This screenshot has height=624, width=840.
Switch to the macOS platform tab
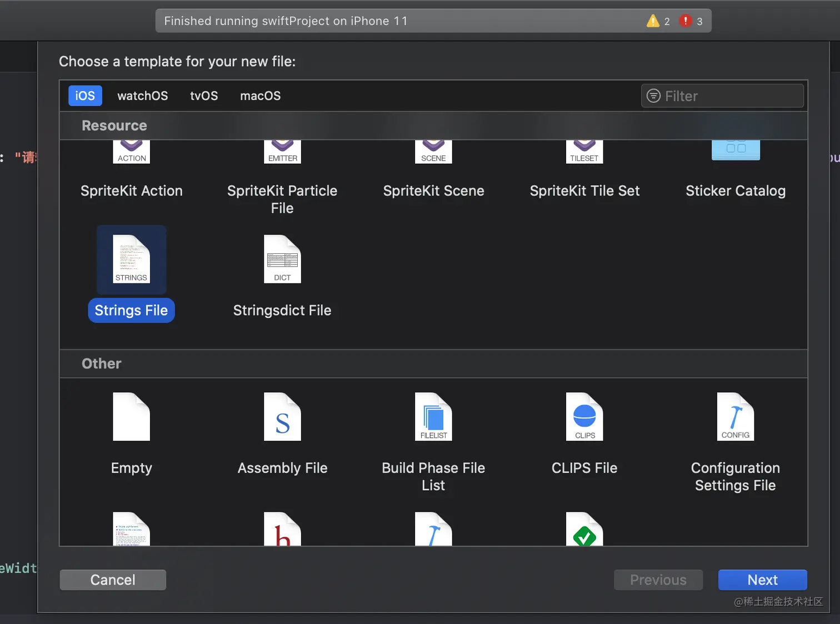click(x=261, y=96)
